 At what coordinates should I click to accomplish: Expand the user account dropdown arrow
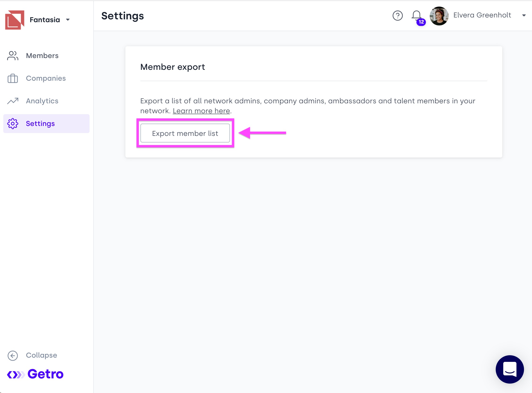coord(524,16)
